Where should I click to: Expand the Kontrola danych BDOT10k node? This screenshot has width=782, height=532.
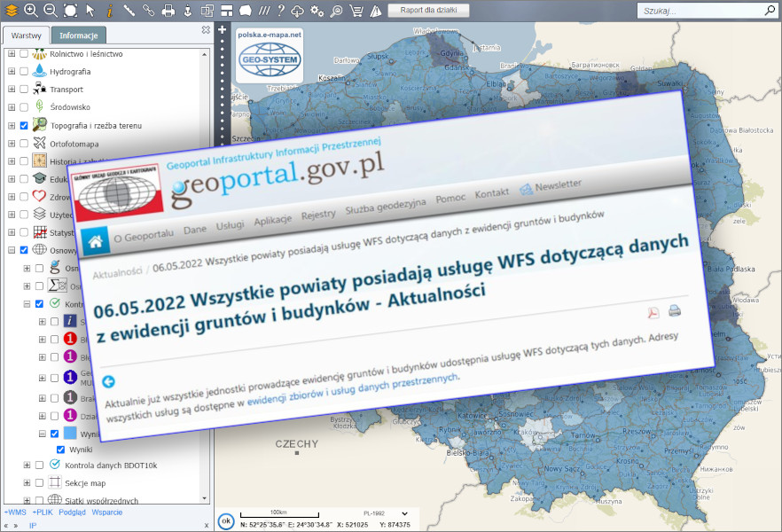tap(27, 465)
